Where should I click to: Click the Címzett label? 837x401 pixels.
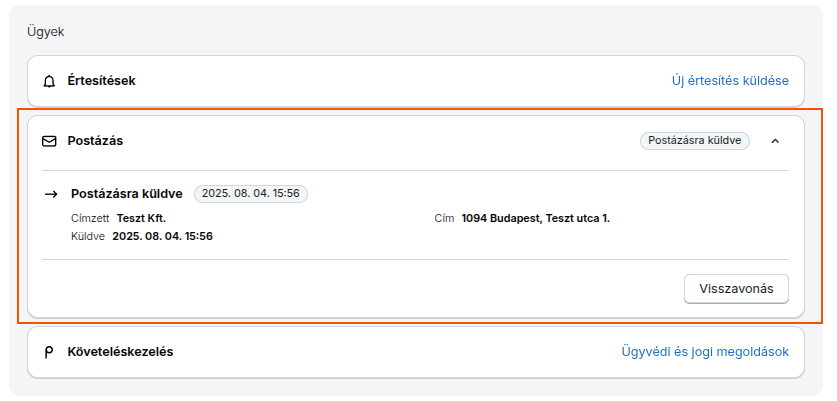[x=90, y=218]
